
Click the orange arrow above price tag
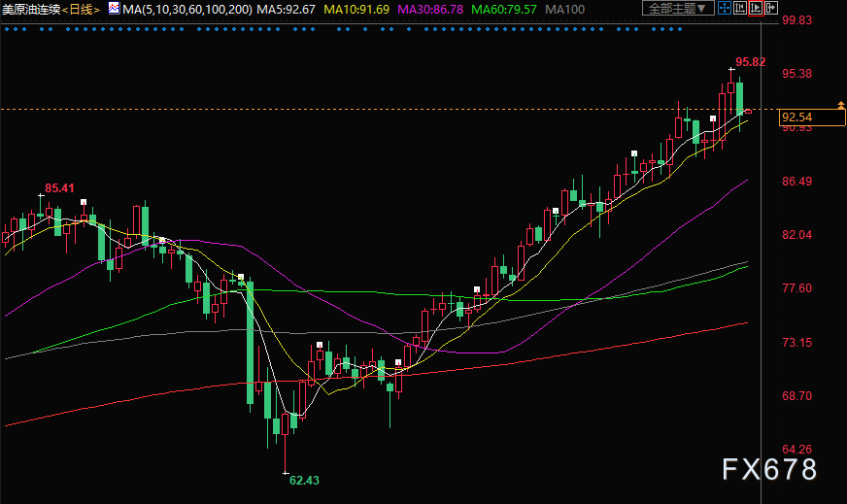pos(841,104)
